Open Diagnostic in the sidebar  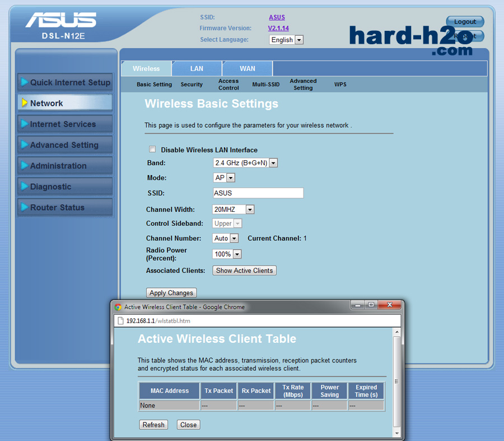click(x=66, y=186)
